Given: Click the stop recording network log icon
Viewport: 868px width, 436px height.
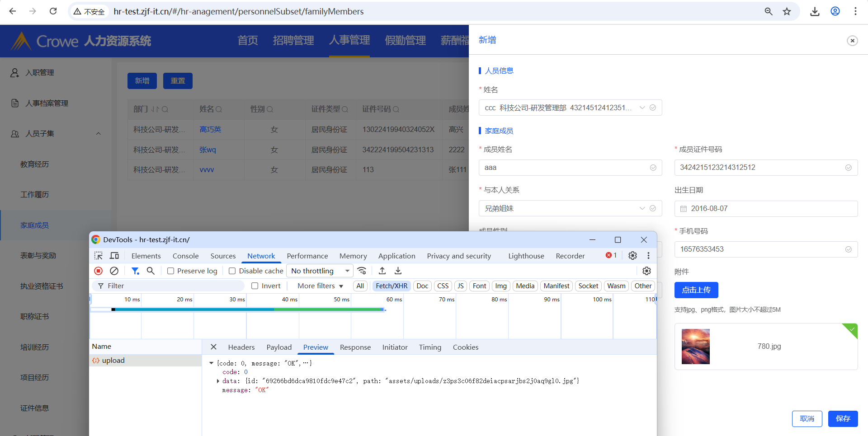Looking at the screenshot, I should (x=98, y=271).
